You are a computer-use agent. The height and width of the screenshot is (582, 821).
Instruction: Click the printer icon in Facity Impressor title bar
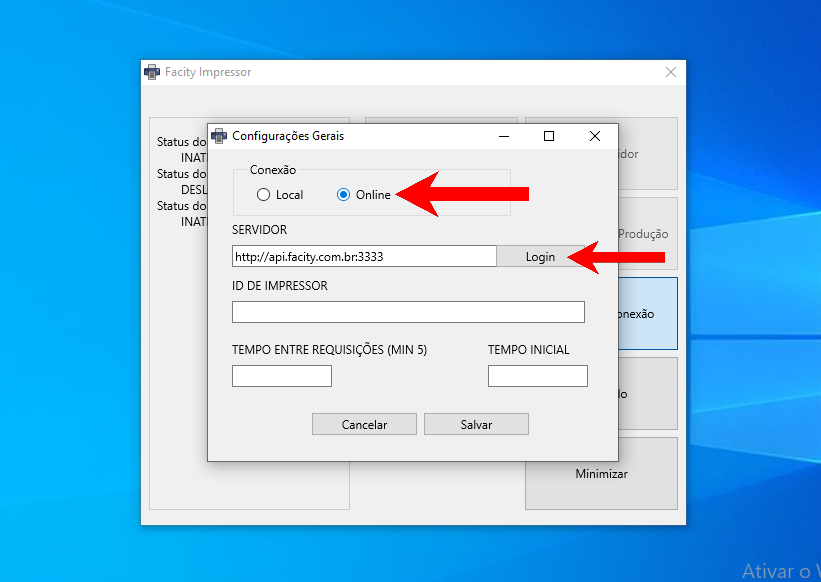[x=152, y=72]
